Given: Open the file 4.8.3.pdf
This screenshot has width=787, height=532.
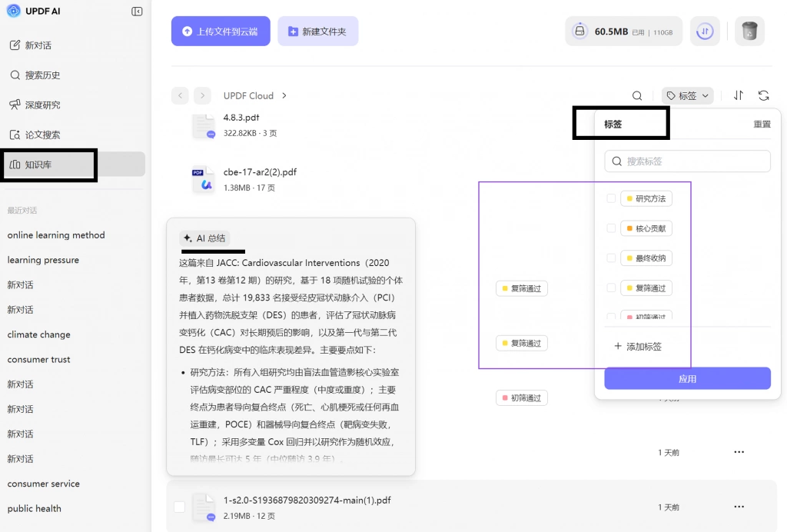Looking at the screenshot, I should pyautogui.click(x=241, y=118).
